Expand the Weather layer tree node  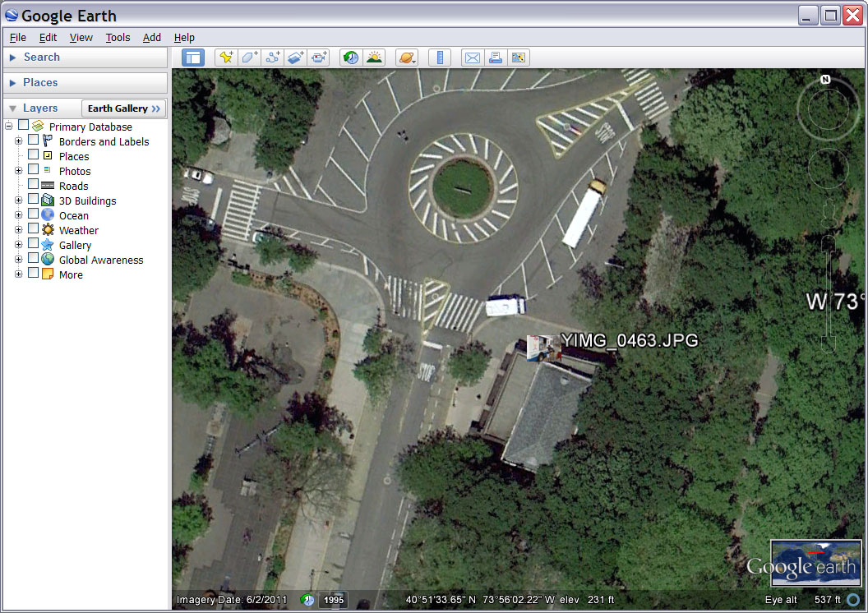click(19, 230)
